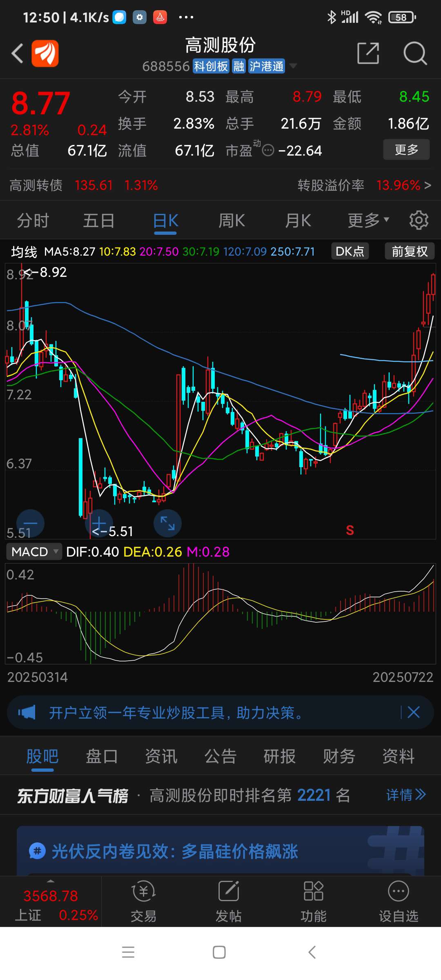Tap stock code 688556

[166, 66]
